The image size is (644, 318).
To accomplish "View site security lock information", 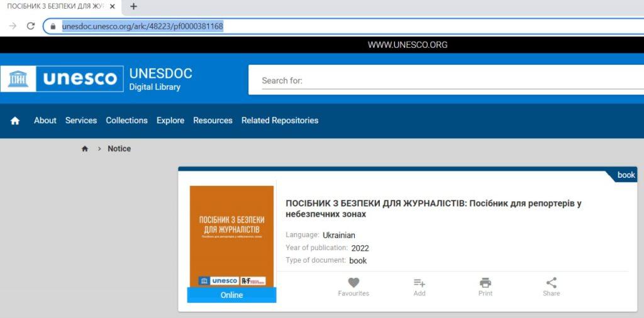I will [x=53, y=26].
